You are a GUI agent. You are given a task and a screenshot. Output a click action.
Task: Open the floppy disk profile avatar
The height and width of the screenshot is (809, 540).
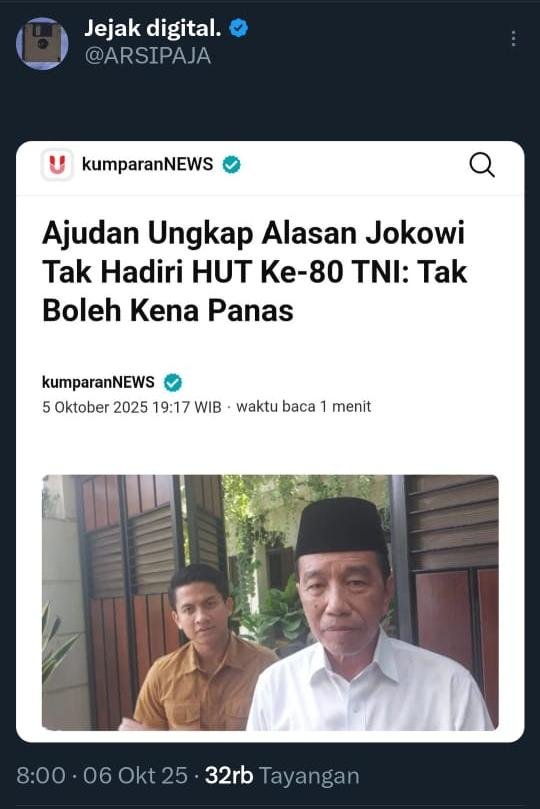[42, 43]
